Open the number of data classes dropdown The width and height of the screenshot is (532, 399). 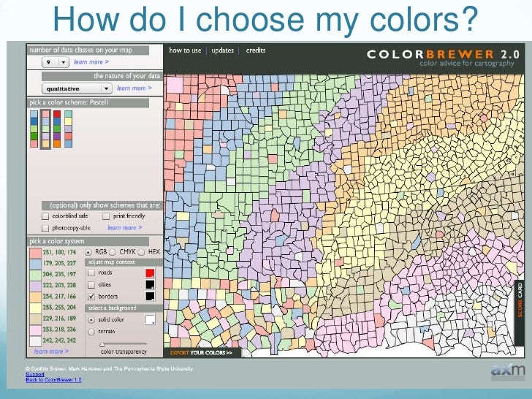pyautogui.click(x=56, y=62)
